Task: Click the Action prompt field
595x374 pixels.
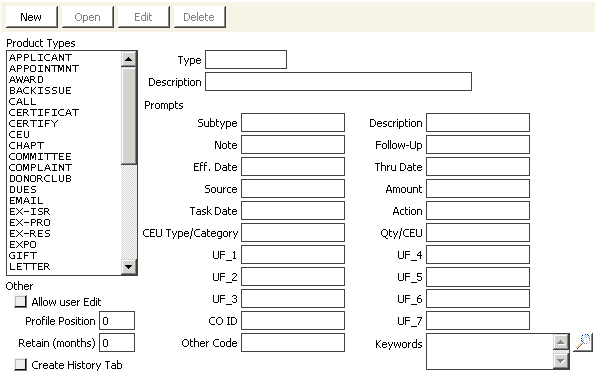Action: coord(478,211)
